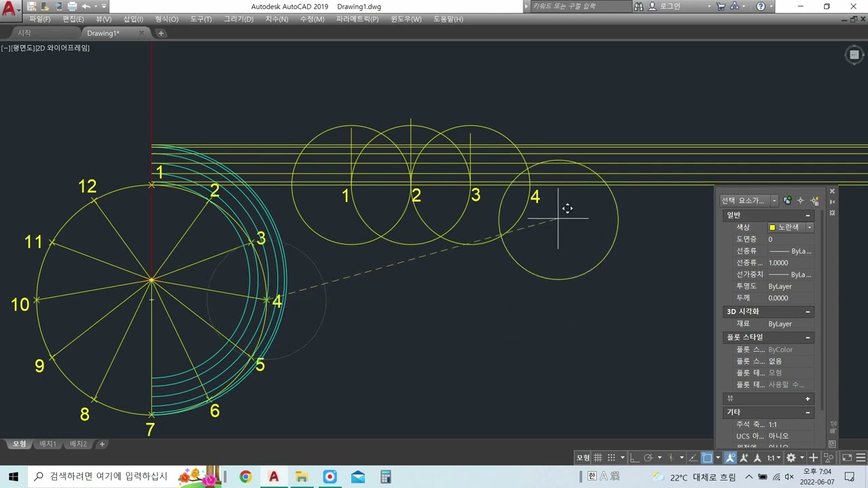Image resolution: width=868 pixels, height=488 pixels.
Task: Open the 뷰(V) menu
Action: click(x=104, y=19)
